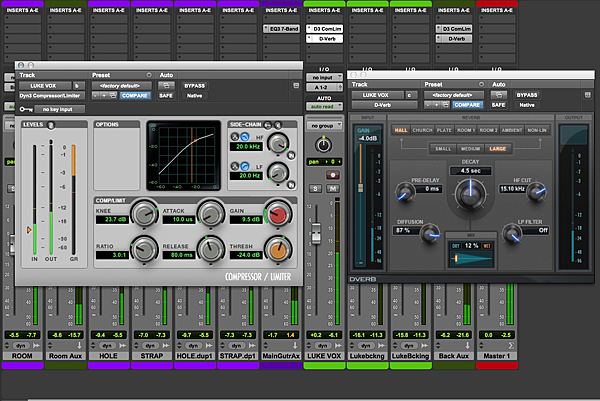
Task: Click the LUKE VOX volume fader
Action: click(316, 233)
